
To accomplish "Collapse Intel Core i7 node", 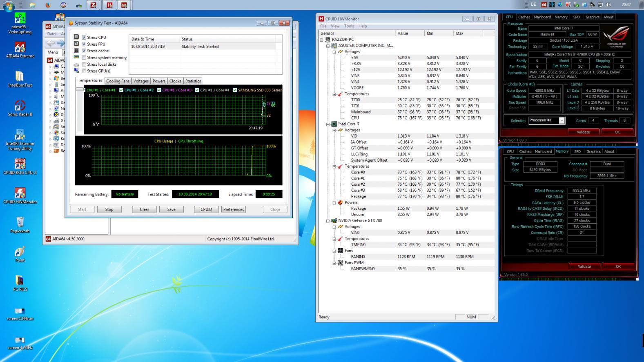I will pos(328,124).
